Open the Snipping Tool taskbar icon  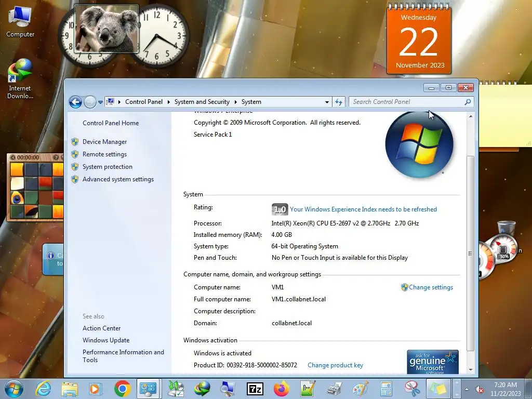pyautogui.click(x=412, y=389)
